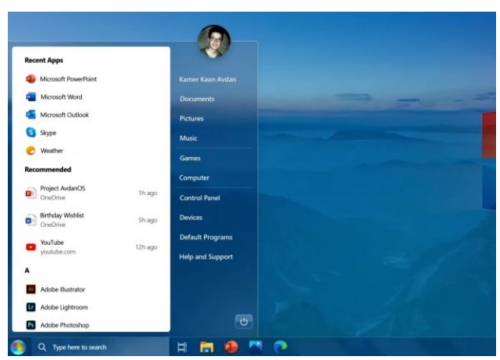Open Pictures from the Start menu
Screen dimensions: 500x360
[x=191, y=119]
